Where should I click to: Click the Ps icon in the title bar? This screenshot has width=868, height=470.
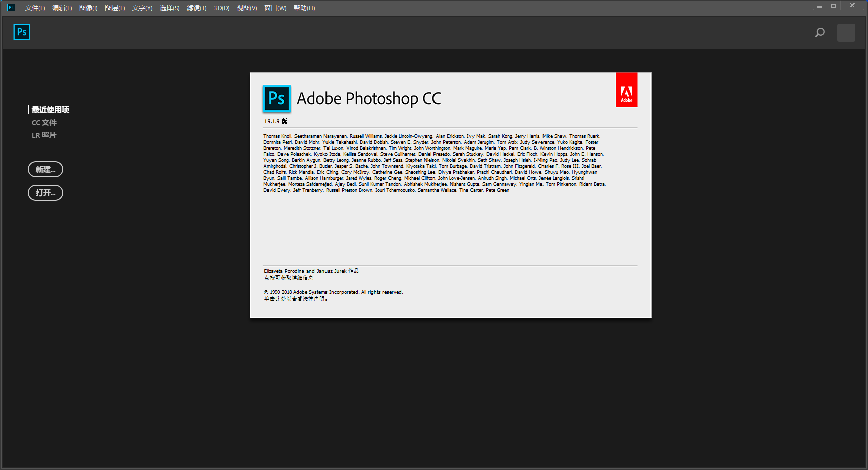click(10, 7)
